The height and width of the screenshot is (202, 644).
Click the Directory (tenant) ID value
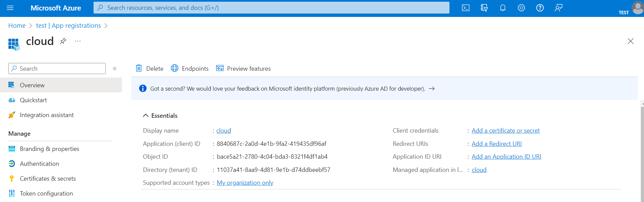point(274,170)
